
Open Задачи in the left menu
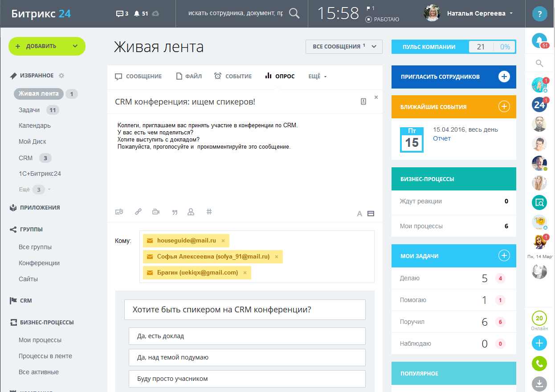[x=29, y=110]
